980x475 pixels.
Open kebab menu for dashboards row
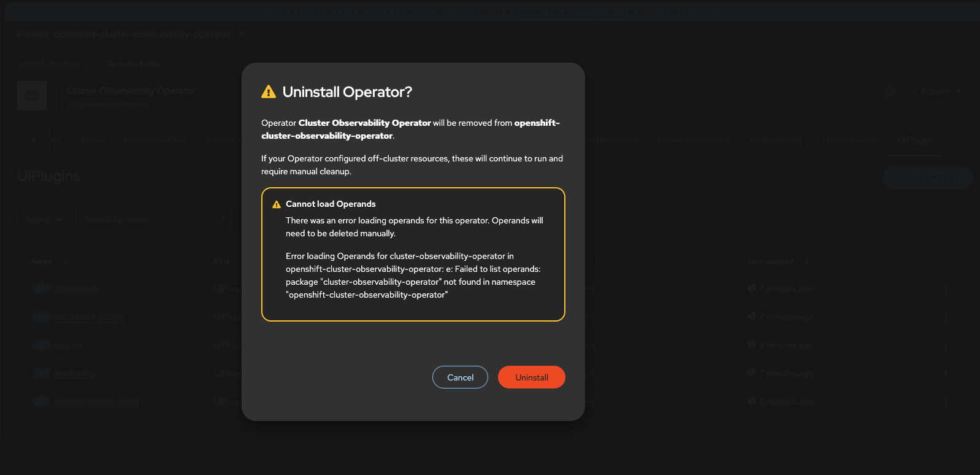946,290
